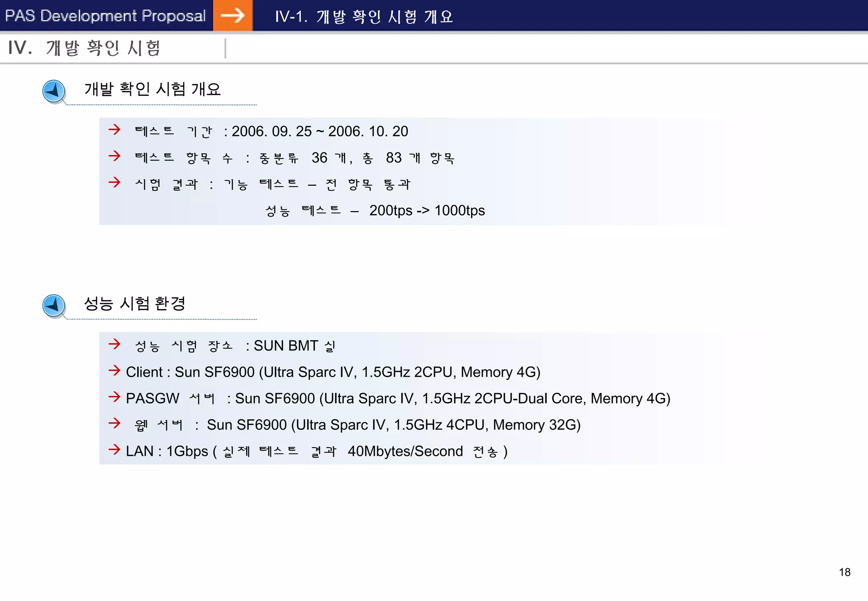Click the red arrow bullet before 성능 시험 장소
This screenshot has height=601, width=868.
[x=114, y=344]
